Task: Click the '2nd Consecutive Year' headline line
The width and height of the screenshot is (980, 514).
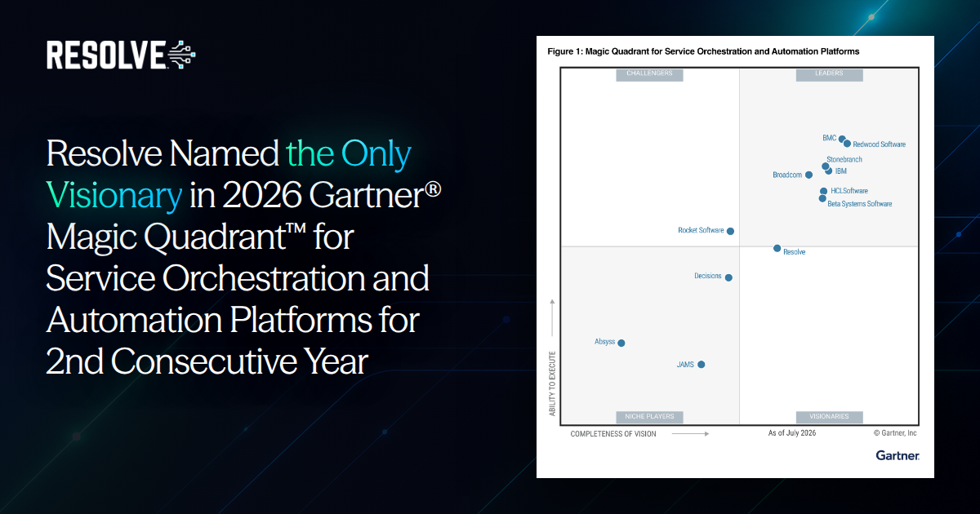Action: (x=207, y=361)
